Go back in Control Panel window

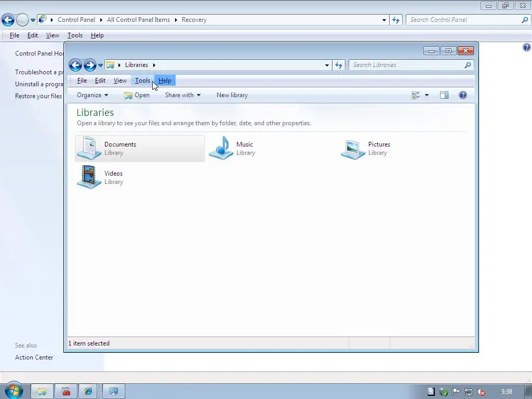tap(8, 20)
